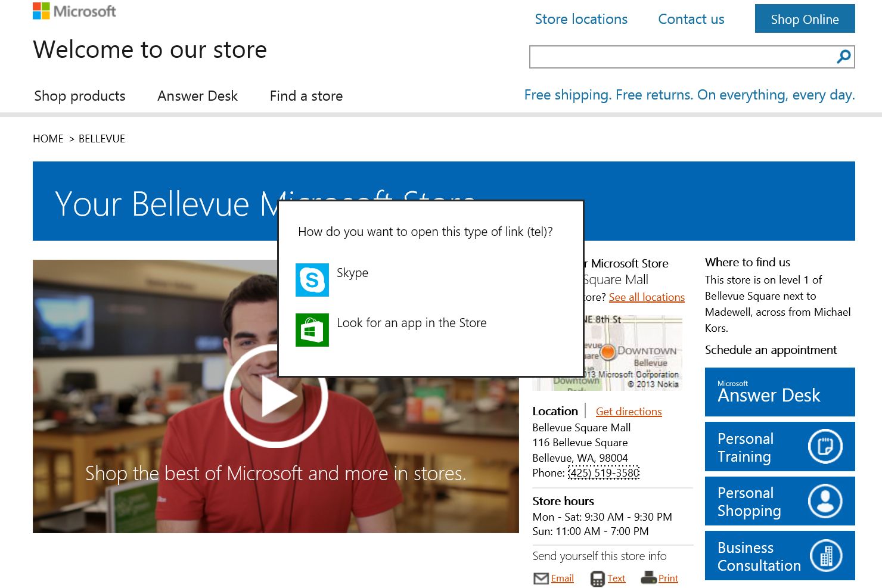Click the Text link
Screen dimensions: 882x588
tap(617, 578)
